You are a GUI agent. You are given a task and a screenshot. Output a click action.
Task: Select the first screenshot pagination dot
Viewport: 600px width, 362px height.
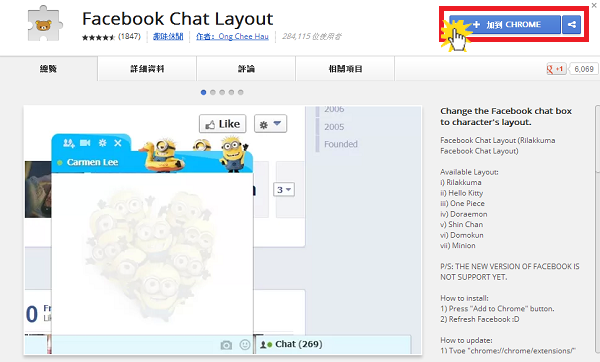[x=204, y=92]
